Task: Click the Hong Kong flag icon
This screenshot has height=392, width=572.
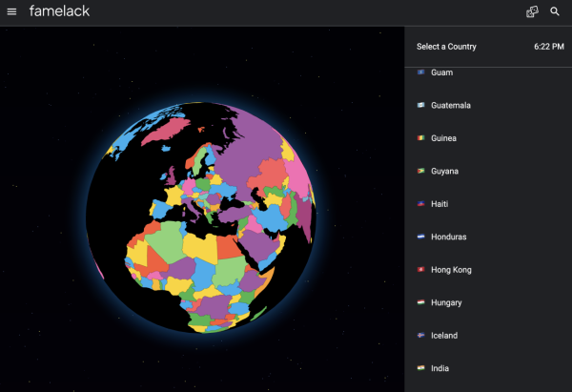Action: point(420,270)
